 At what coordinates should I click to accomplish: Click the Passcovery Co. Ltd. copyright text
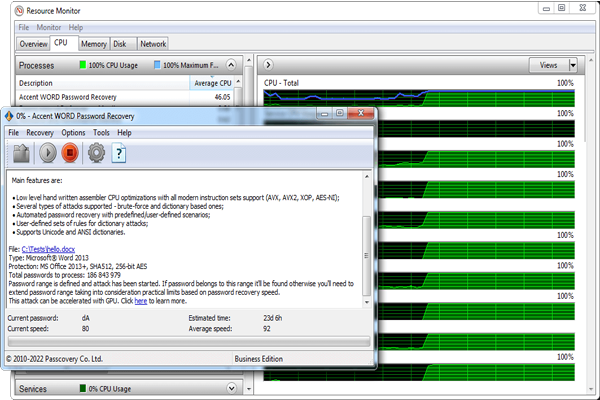pos(54,359)
